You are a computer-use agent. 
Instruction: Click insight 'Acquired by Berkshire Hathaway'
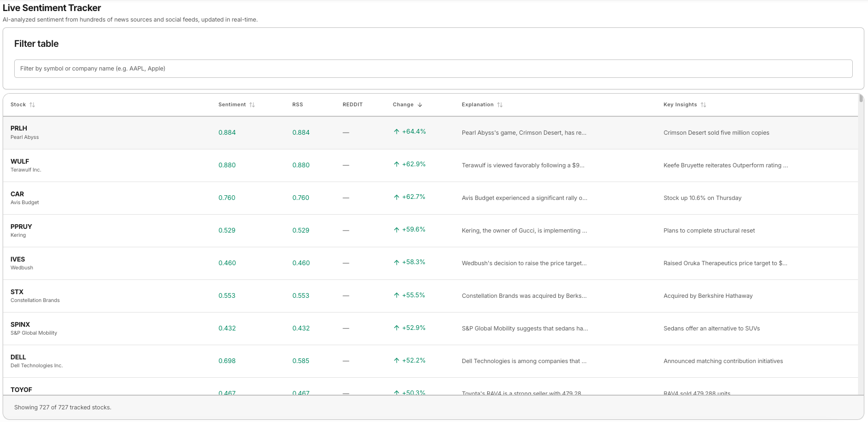pos(708,296)
